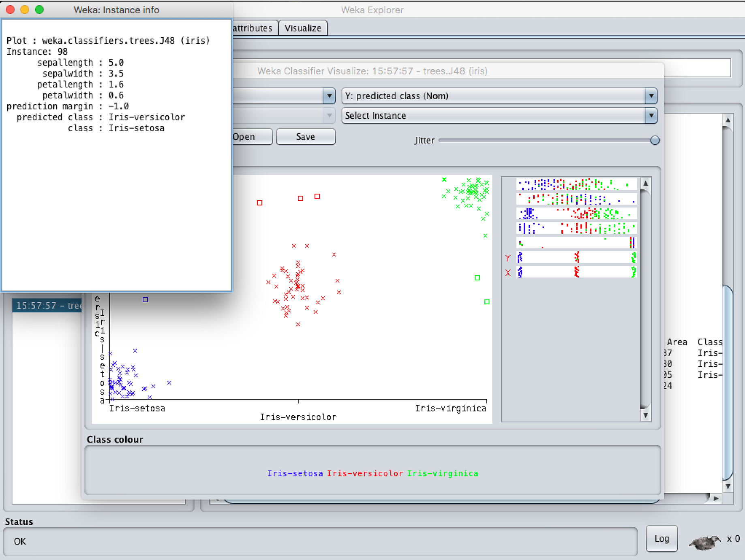745x560 pixels.
Task: Click the attribute strip panel scrollbar track
Action: pos(646,300)
